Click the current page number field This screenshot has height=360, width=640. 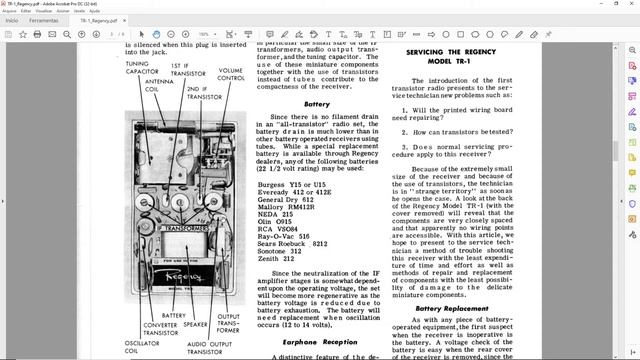pyautogui.click(x=112, y=35)
